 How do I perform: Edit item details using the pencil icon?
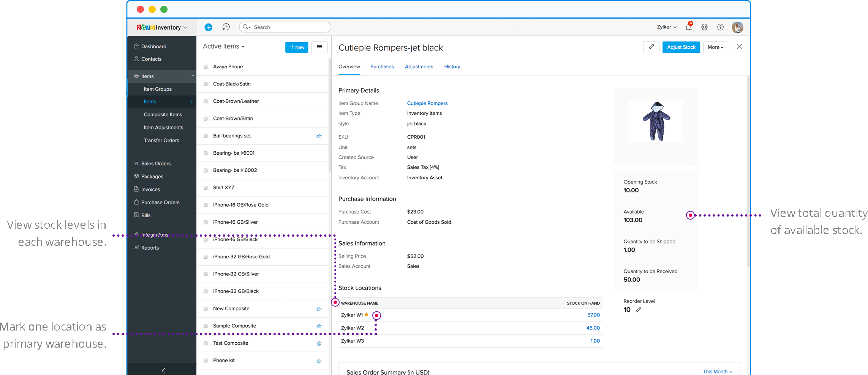651,47
